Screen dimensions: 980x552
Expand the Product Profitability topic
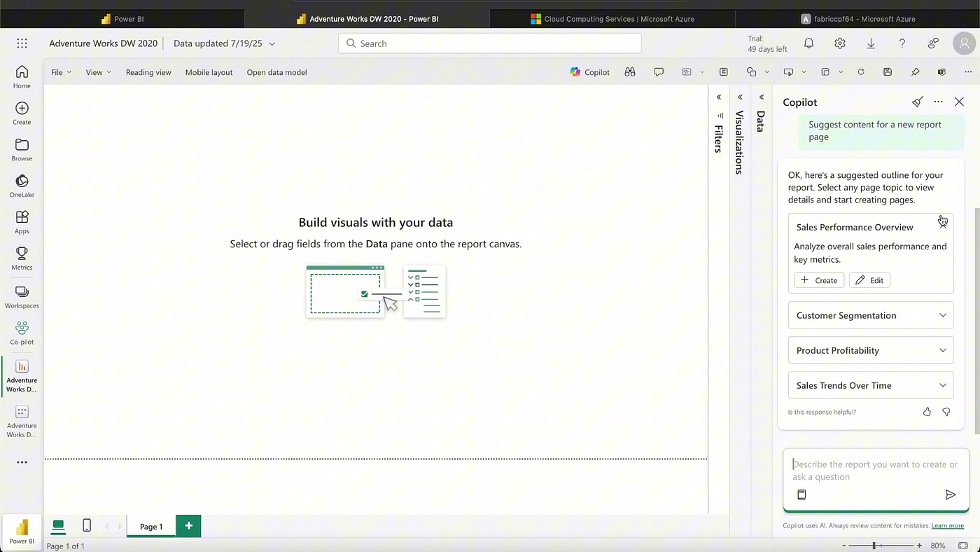(x=871, y=350)
